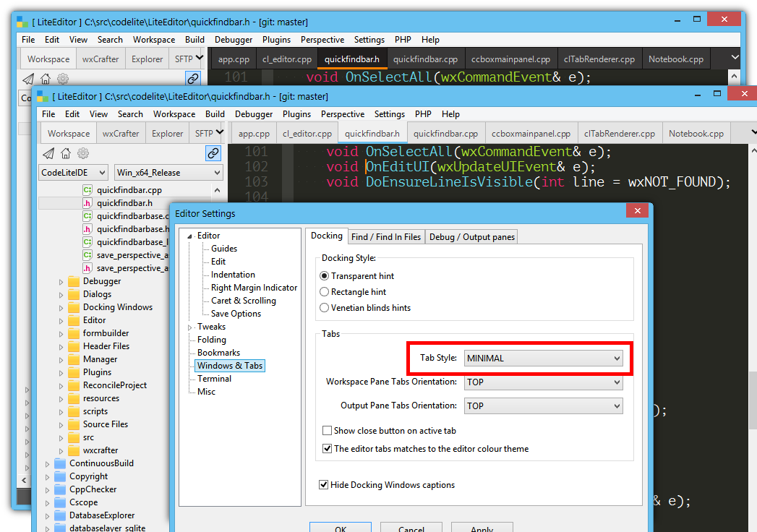Expand the Tweaks node in settings tree
Screen dimensions: 757x532
pyautogui.click(x=189, y=327)
